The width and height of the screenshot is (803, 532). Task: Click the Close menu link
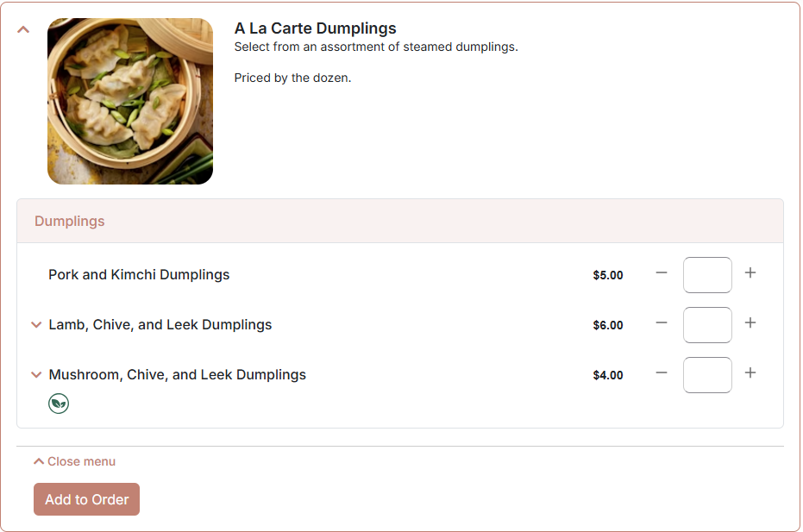pyautogui.click(x=75, y=461)
